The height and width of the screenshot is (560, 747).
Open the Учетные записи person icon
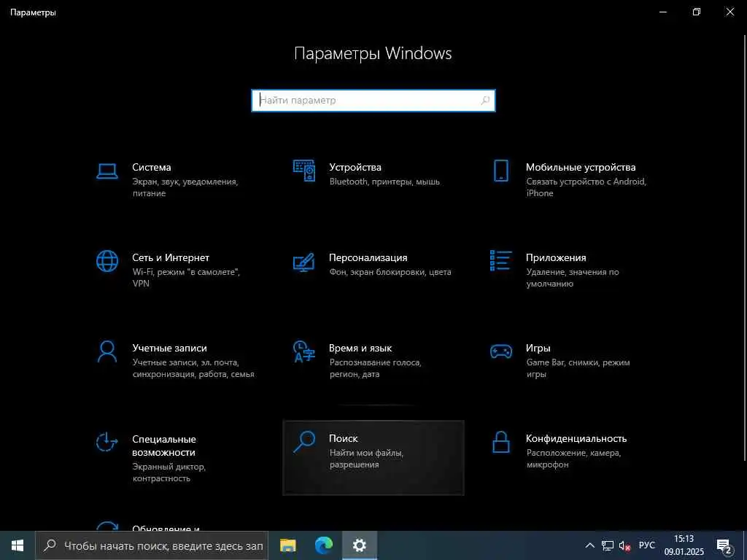pos(107,351)
